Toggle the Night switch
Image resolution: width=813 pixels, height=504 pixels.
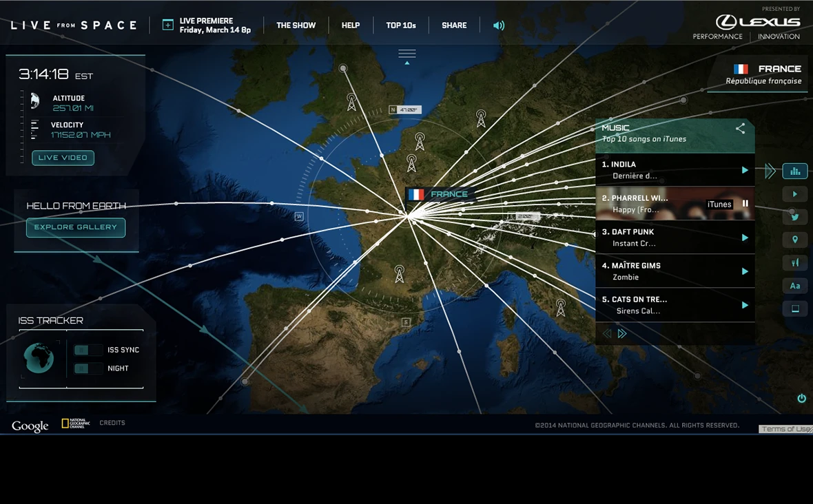tap(88, 368)
